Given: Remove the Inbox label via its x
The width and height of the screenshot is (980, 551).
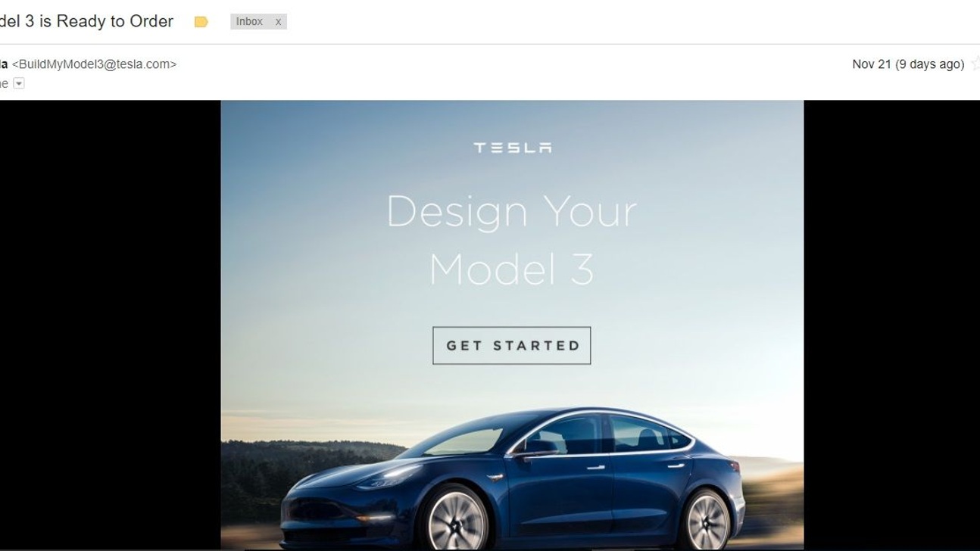Looking at the screenshot, I should click(278, 22).
